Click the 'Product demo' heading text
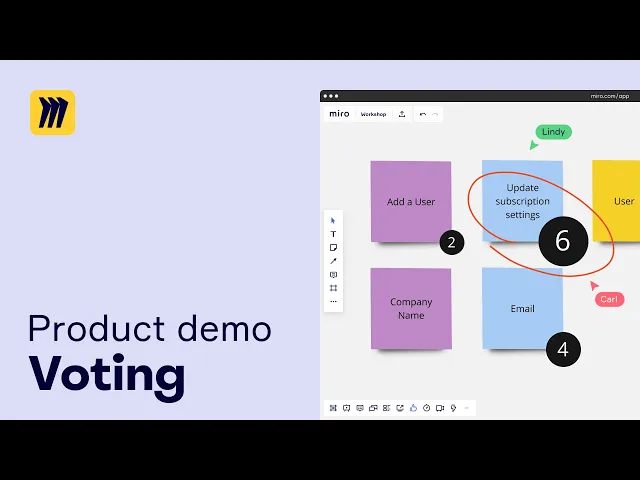Viewport: 640px width, 480px height. tap(150, 328)
